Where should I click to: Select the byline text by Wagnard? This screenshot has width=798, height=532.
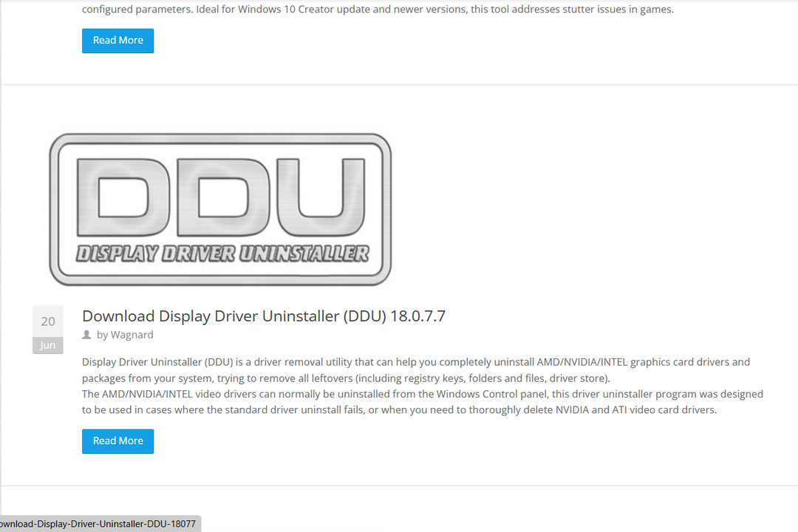pos(117,334)
